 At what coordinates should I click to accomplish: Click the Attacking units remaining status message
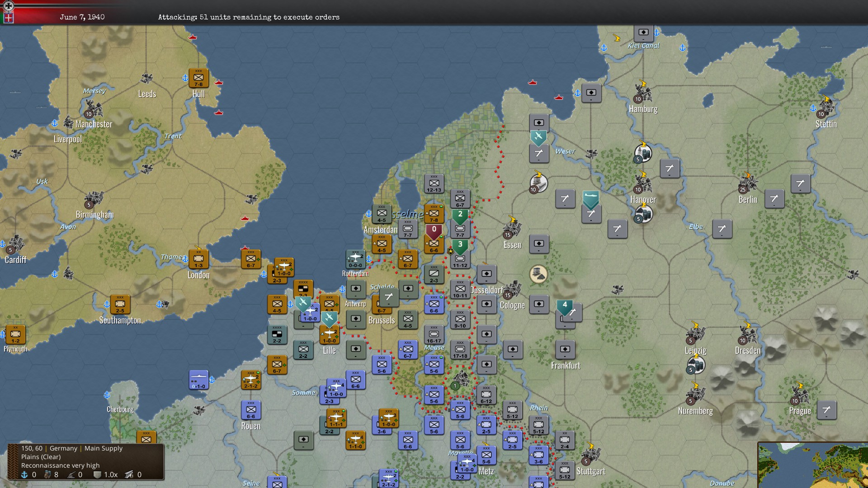pos(249,17)
